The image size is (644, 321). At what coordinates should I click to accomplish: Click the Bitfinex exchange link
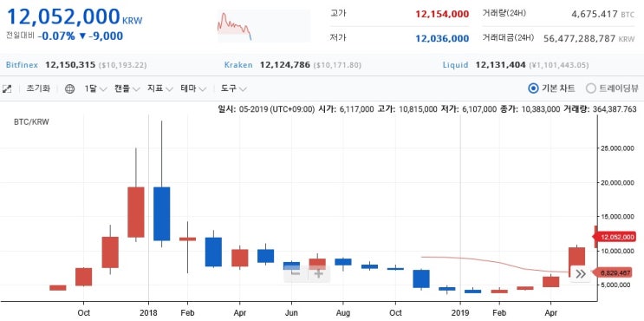coord(22,65)
